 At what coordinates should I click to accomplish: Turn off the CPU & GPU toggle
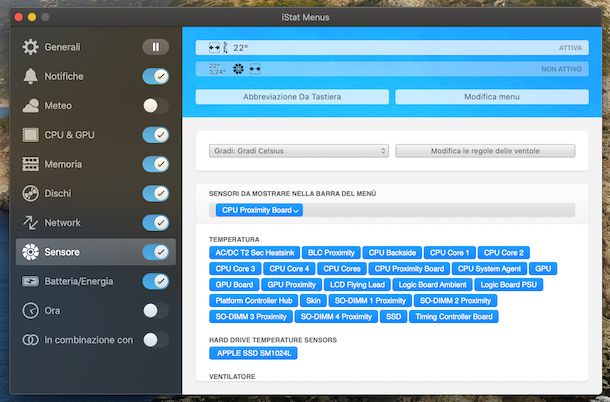coord(156,135)
